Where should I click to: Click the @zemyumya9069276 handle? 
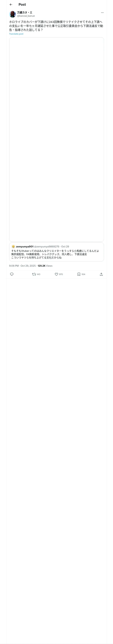(47, 246)
